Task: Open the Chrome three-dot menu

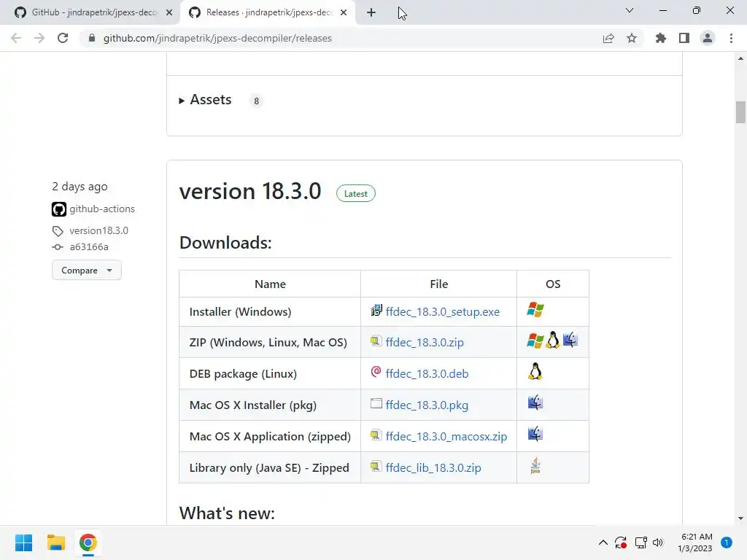Action: tap(731, 38)
